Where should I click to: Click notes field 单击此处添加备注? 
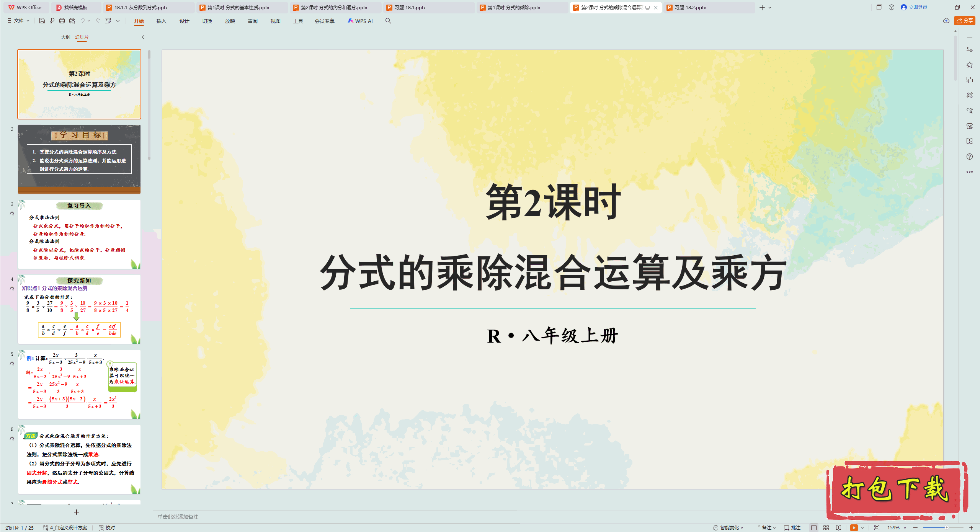click(178, 517)
